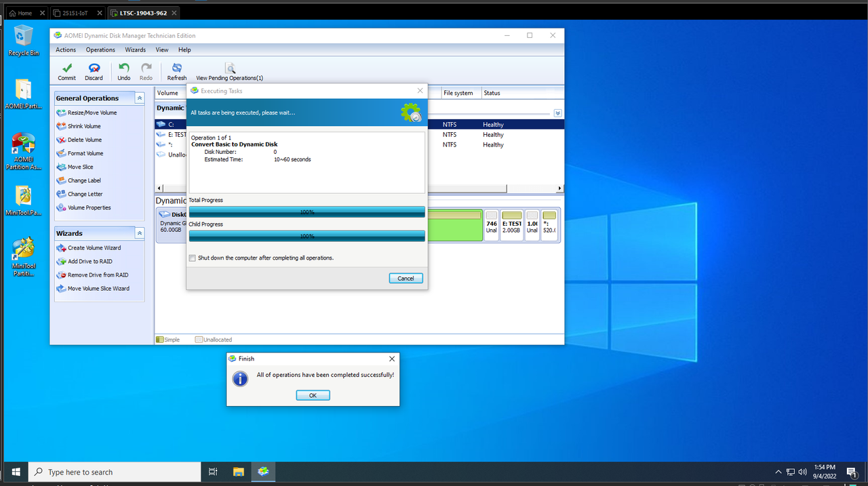Select the E: TEST volume row
Viewport: 868px width, 486px height.
click(x=359, y=135)
